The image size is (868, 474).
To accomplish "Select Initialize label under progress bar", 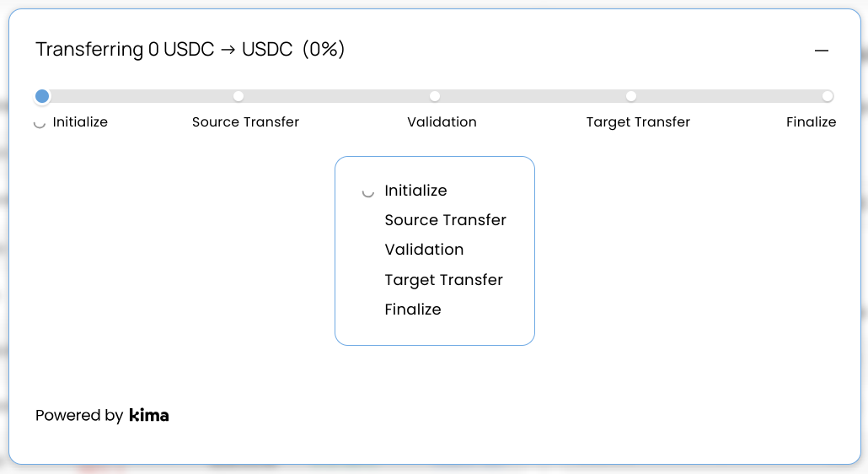I will click(80, 122).
